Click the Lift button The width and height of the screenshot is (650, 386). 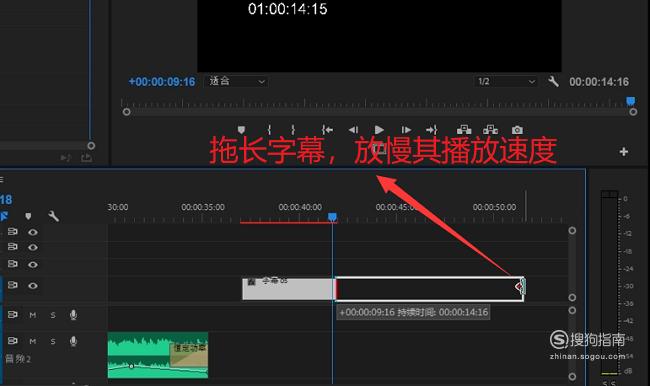464,130
